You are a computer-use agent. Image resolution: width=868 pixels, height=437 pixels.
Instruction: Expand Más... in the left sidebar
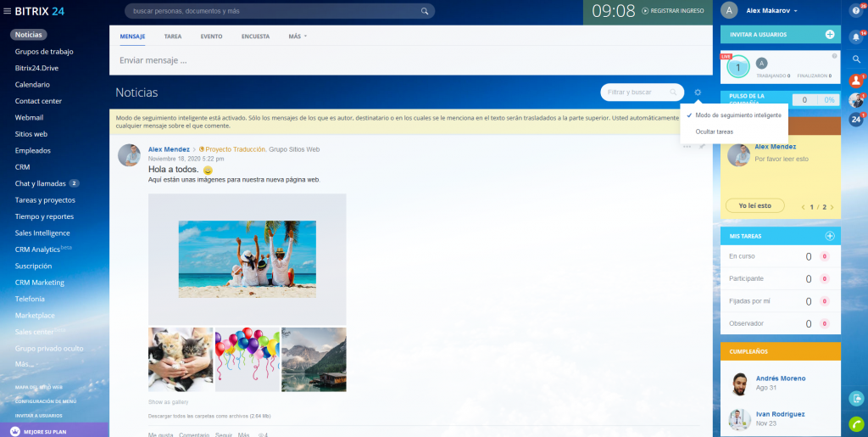[25, 364]
